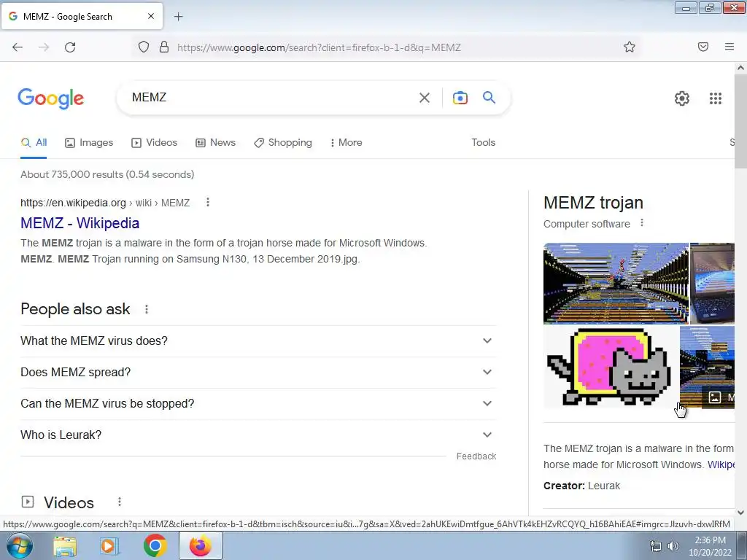Select the All results tab

34,142
